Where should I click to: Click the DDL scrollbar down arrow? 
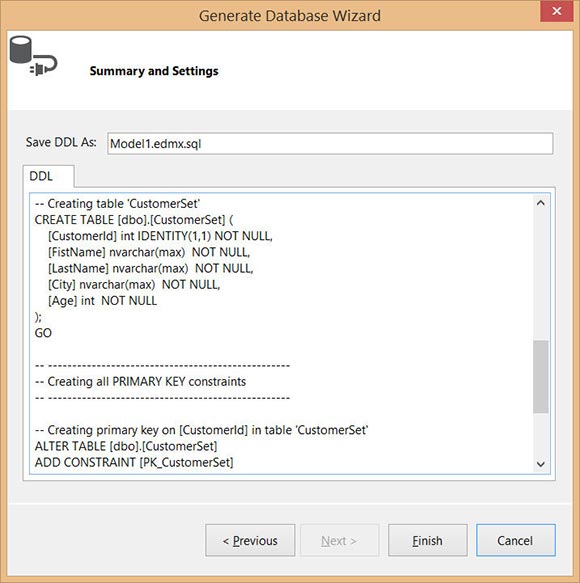[x=541, y=464]
